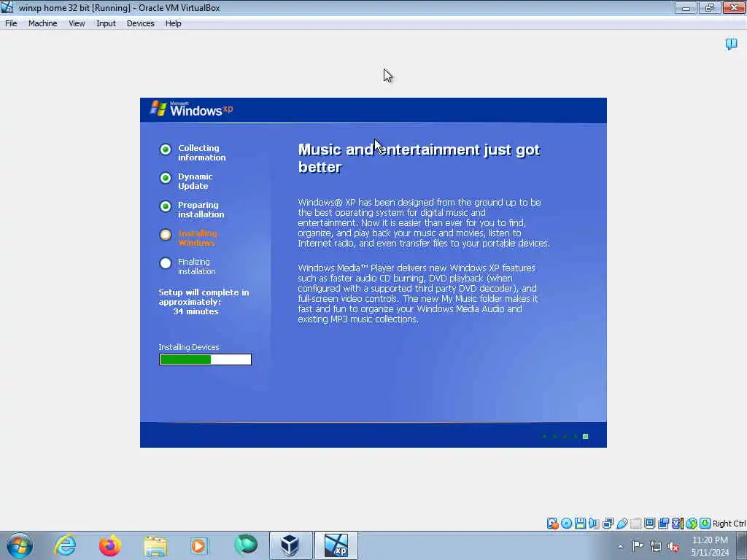Click the 'Finalizing installation' step text

tap(196, 267)
